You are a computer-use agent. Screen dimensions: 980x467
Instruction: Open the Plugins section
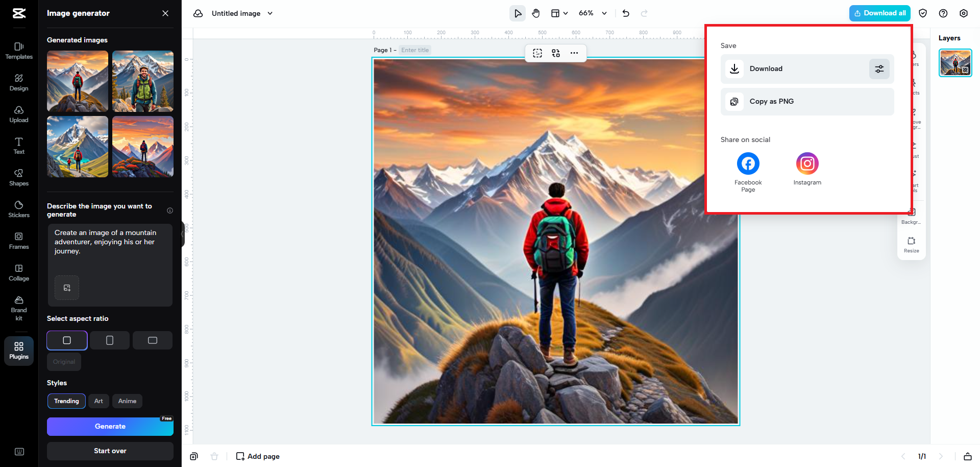pyautogui.click(x=19, y=351)
